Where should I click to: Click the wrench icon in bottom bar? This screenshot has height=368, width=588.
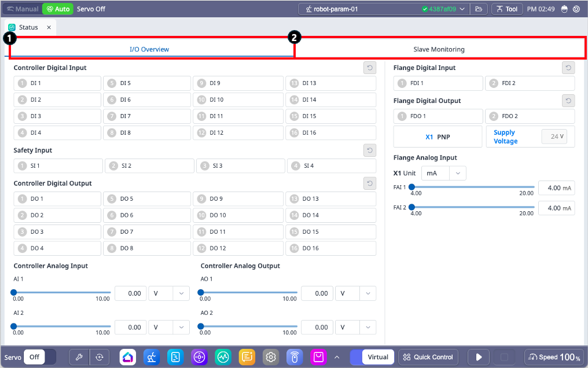click(80, 357)
